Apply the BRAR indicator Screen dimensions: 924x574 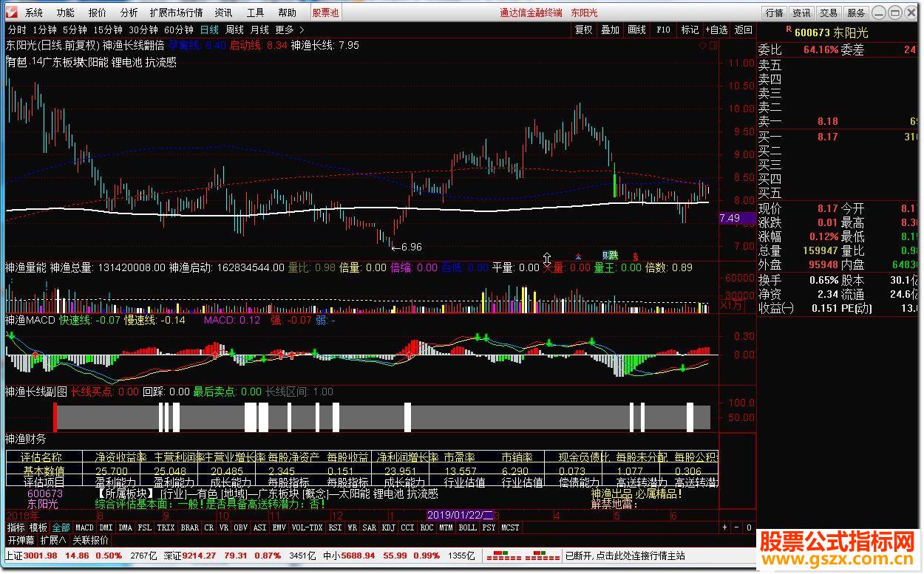pos(190,527)
